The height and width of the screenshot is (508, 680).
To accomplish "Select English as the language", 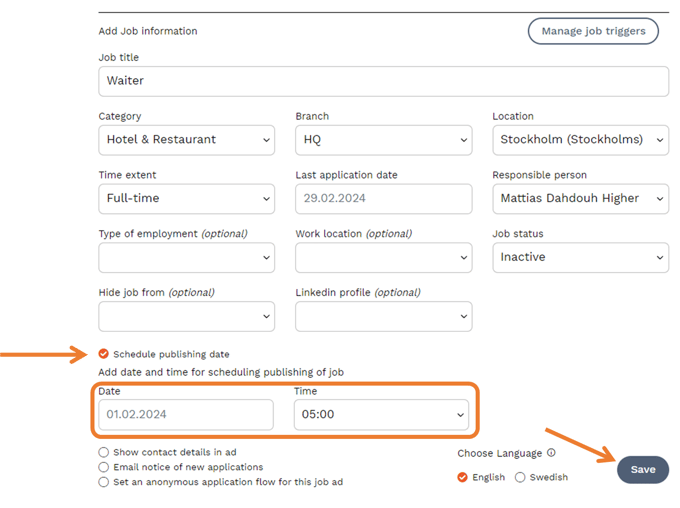I will [x=462, y=477].
